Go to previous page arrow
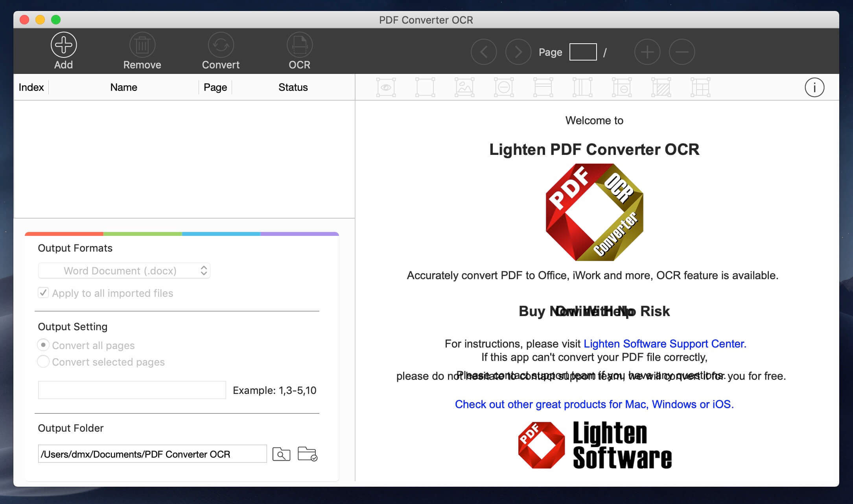 [484, 52]
